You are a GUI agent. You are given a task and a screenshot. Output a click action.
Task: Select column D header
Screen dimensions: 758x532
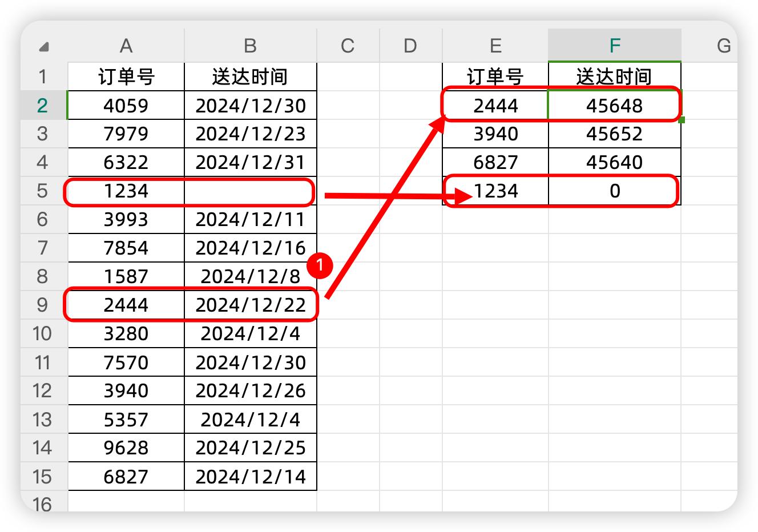pos(410,46)
